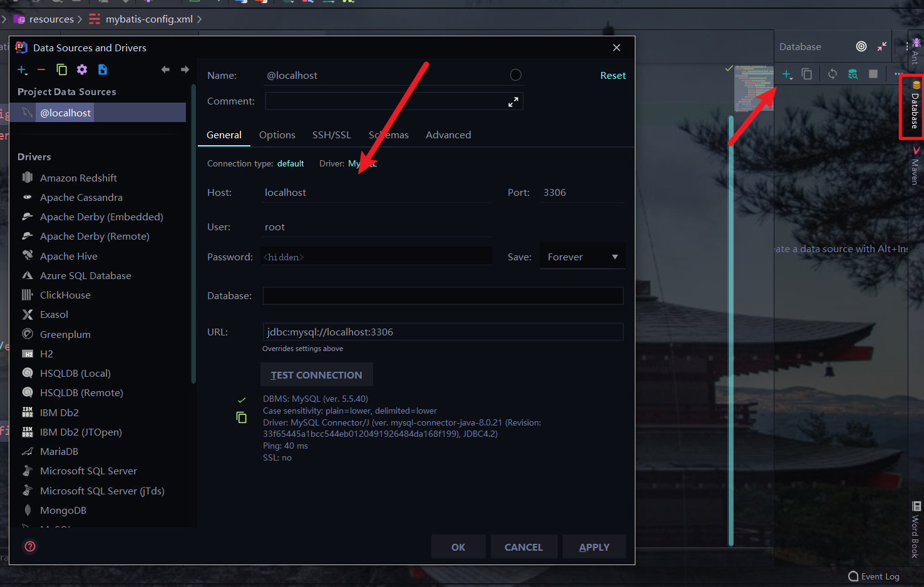Select the Exasol driver
The width and height of the screenshot is (924, 587).
pyautogui.click(x=54, y=314)
